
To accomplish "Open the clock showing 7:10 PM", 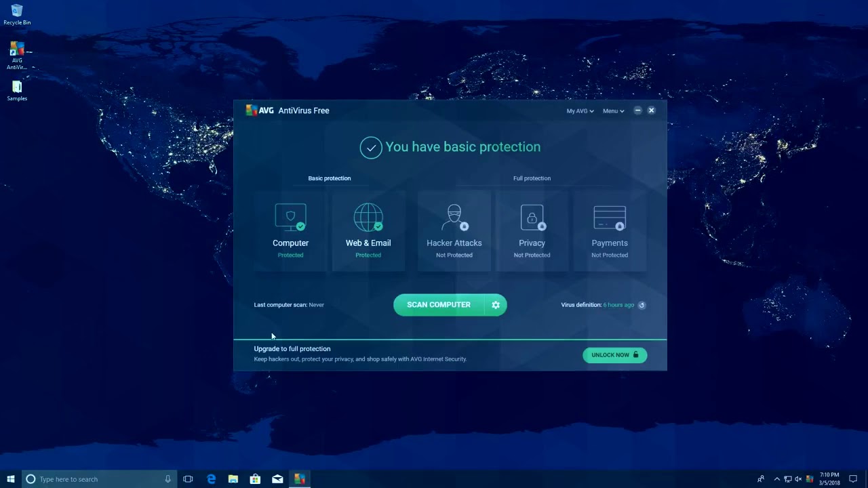I will [829, 479].
